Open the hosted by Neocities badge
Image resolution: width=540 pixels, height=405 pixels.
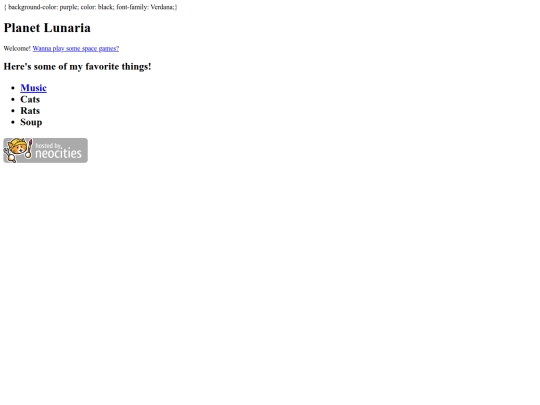pyautogui.click(x=45, y=150)
